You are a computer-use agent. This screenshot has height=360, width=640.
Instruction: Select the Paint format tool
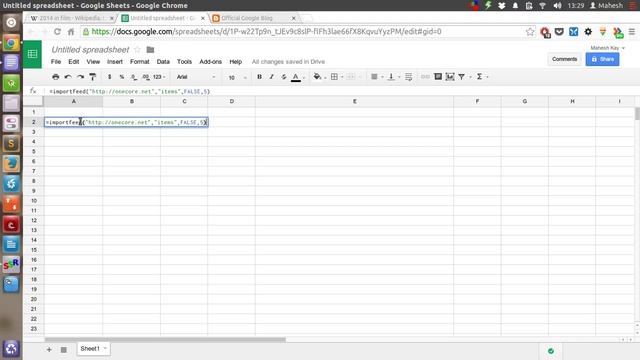pyautogui.click(x=93, y=77)
